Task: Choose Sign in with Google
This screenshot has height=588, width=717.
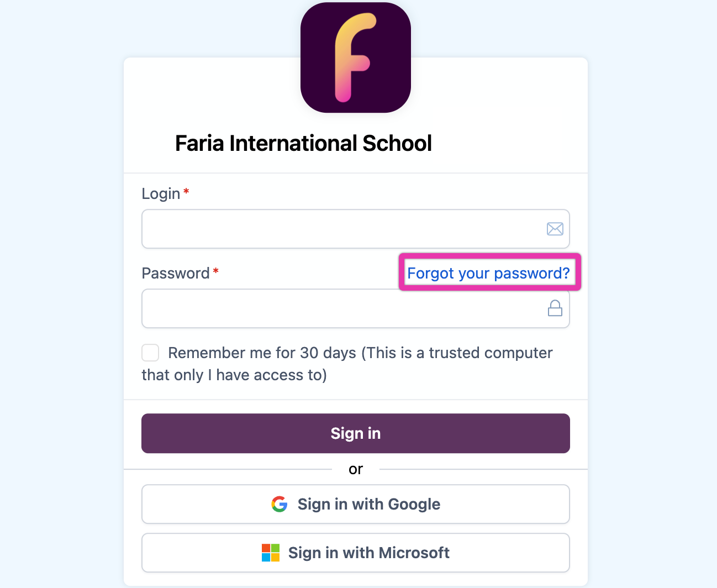Action: (369, 504)
